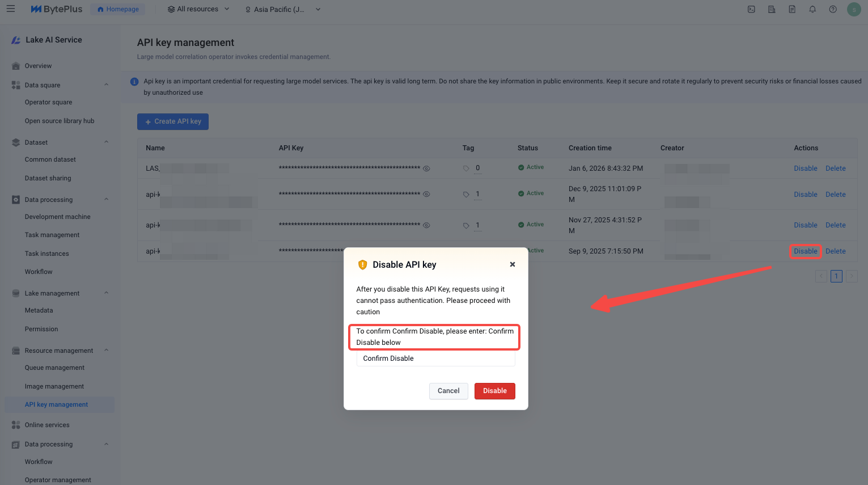Collapse the Data square sidebar section
This screenshot has height=485, width=868.
point(107,85)
